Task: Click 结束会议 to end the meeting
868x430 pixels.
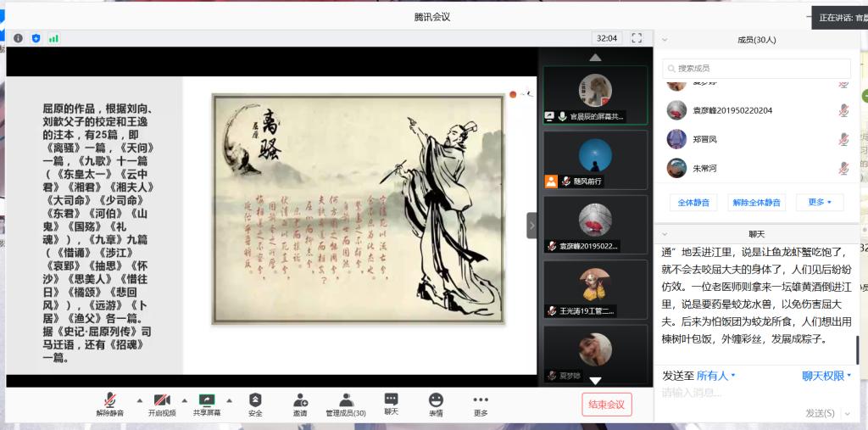Action: (x=607, y=405)
